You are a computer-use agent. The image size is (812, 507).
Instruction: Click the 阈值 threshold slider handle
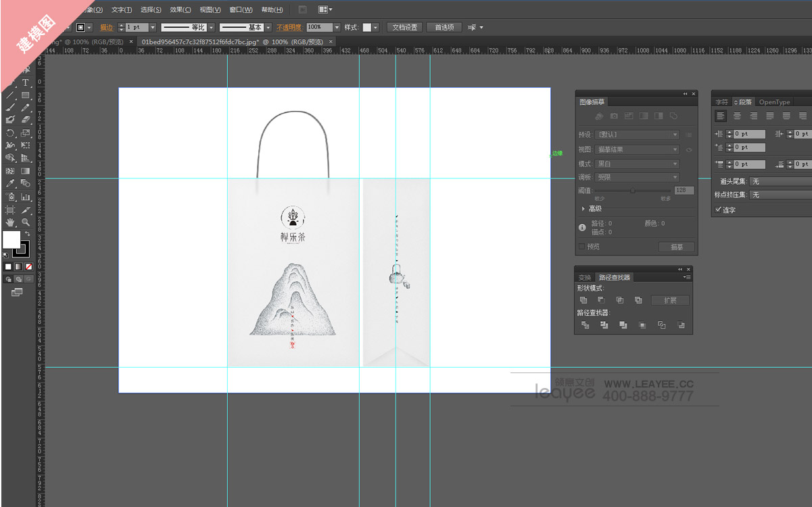click(632, 191)
